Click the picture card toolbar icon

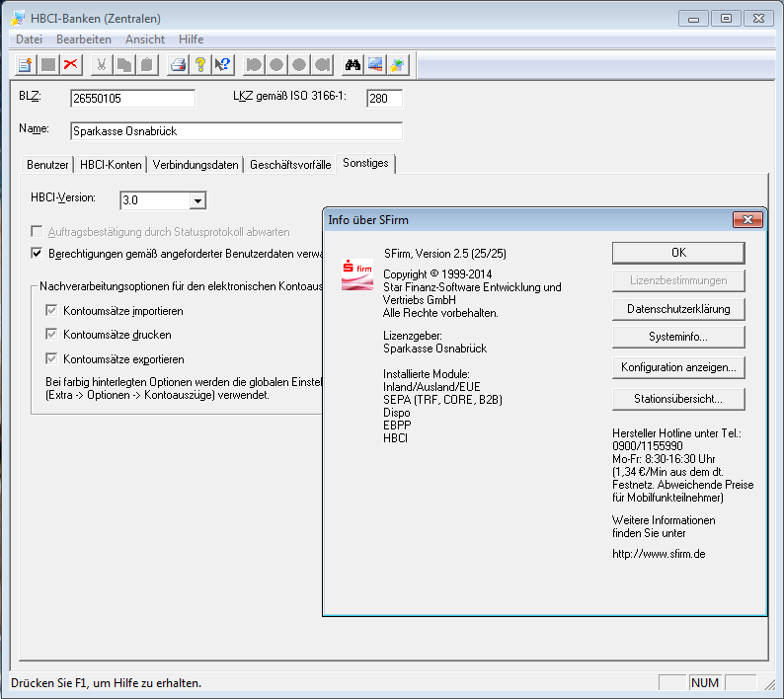[375, 65]
